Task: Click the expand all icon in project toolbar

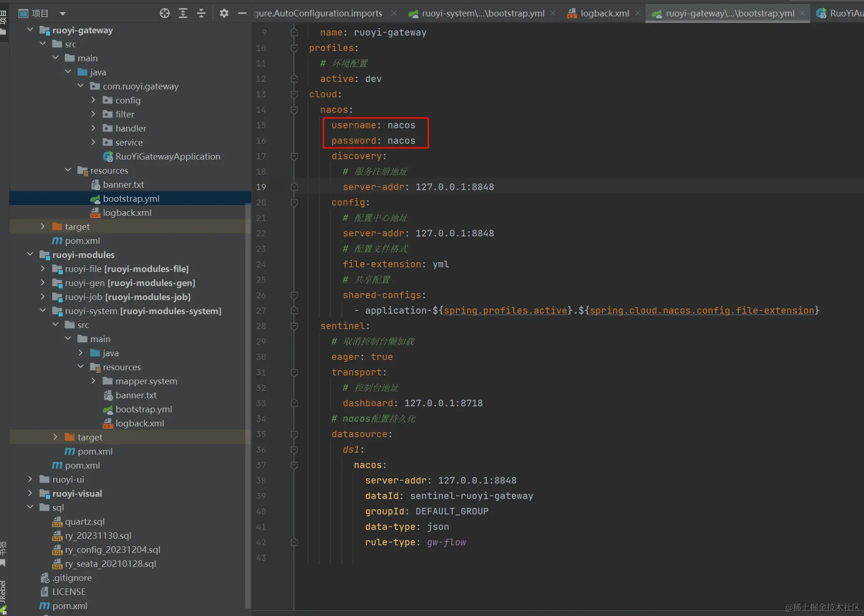Action: click(x=183, y=13)
